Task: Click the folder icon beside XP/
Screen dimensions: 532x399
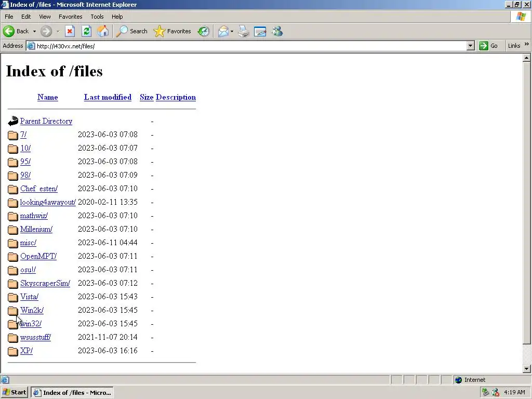Action: [13, 351]
